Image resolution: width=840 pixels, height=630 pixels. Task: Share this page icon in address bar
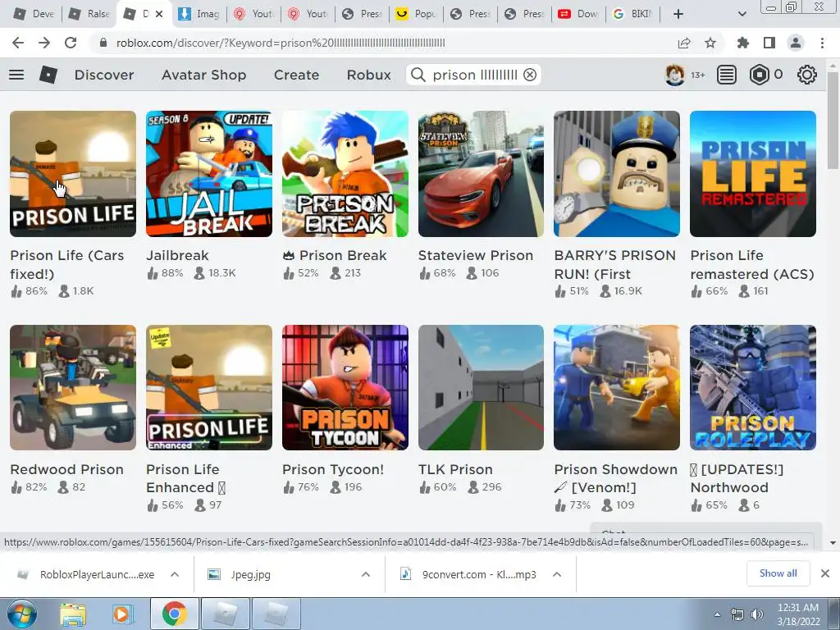pyautogui.click(x=684, y=43)
